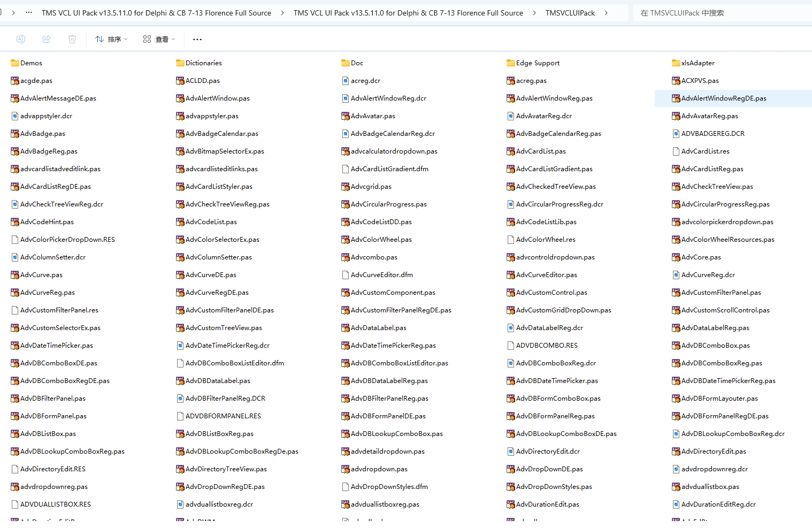Click the xlsAdapter folder icon

click(676, 63)
